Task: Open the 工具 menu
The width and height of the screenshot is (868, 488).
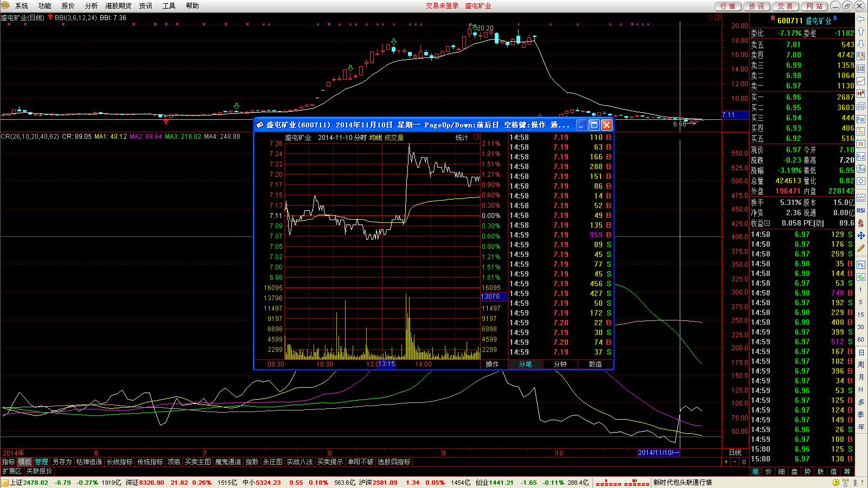Action: tap(169, 6)
